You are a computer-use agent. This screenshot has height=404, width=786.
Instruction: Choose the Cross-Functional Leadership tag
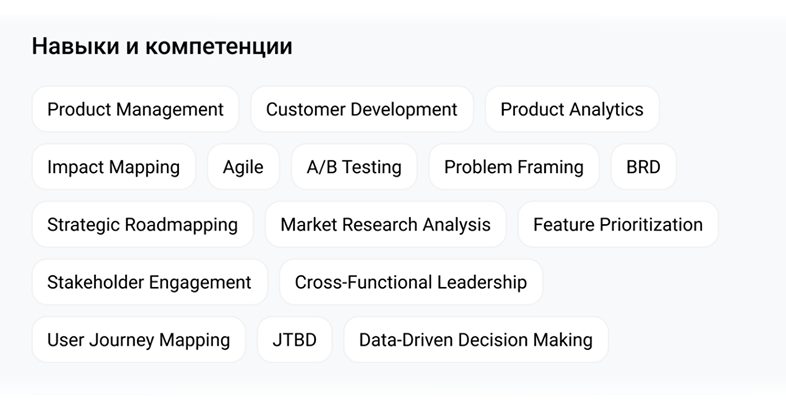point(411,282)
